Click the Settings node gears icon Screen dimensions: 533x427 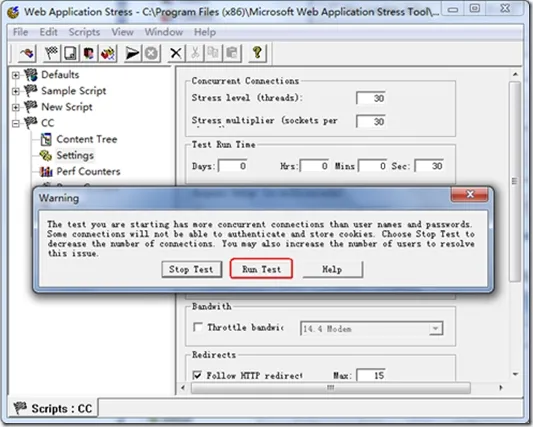click(x=46, y=156)
